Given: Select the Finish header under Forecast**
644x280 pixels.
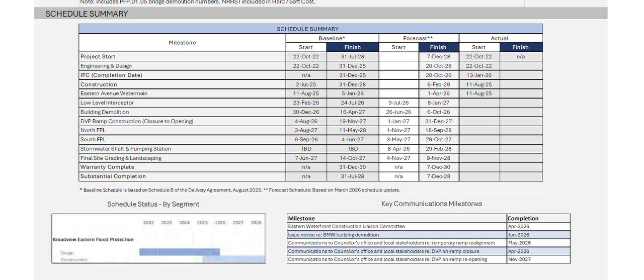Looking at the screenshot, I should point(439,47).
